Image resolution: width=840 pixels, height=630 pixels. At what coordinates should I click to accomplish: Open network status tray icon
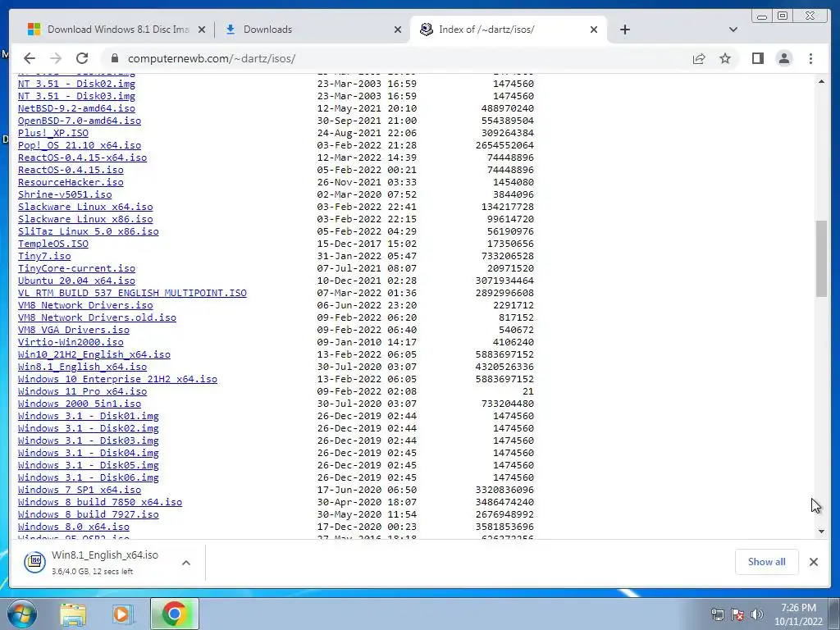tap(717, 614)
